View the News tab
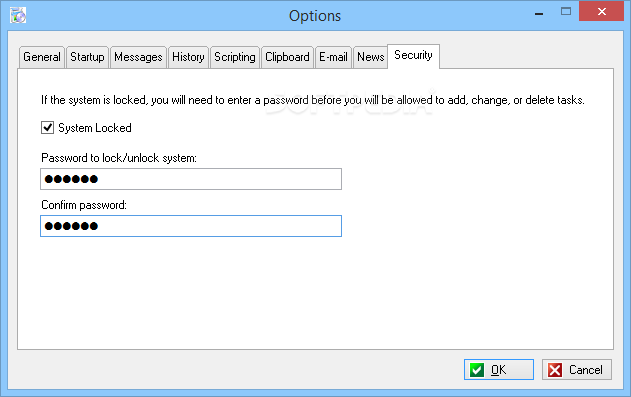Viewport: 631px width, 397px height. pyautogui.click(x=371, y=57)
